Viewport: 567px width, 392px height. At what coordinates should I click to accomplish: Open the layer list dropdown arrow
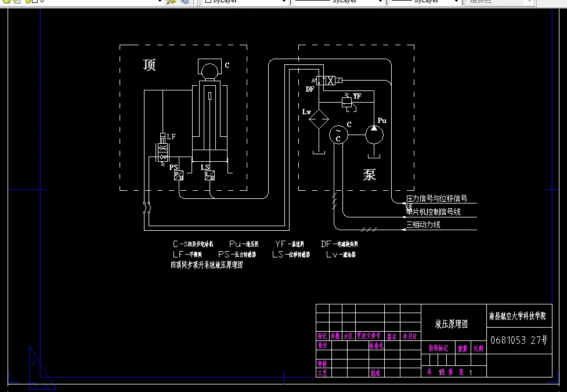(160, 2)
